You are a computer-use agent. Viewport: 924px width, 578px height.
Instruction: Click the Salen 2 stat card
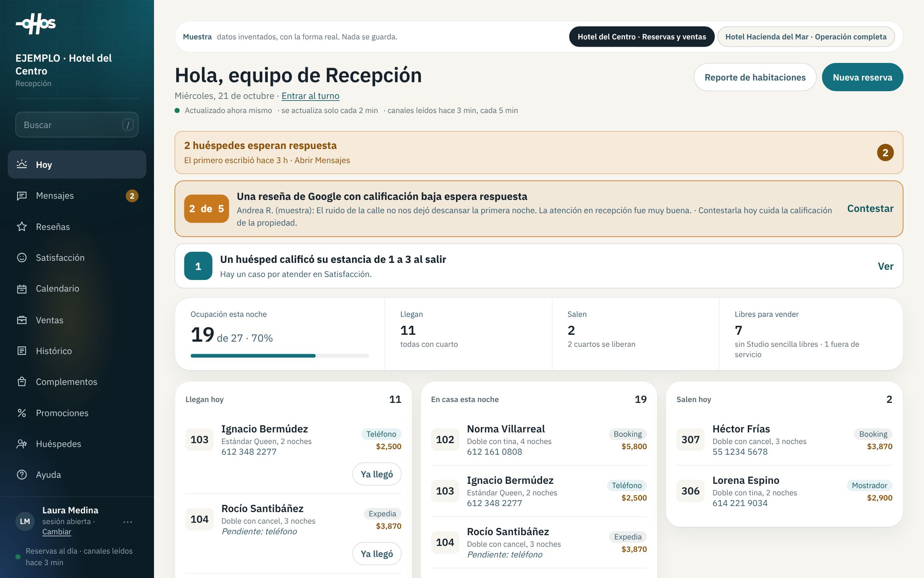pos(635,334)
